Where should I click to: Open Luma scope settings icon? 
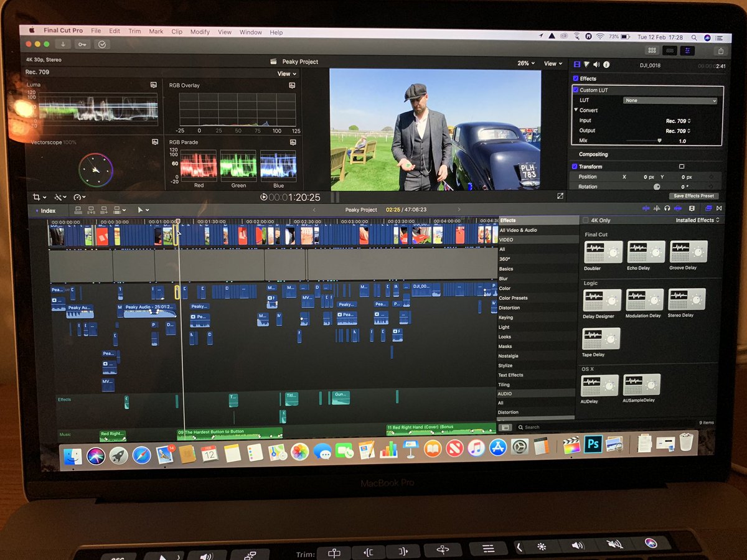(x=153, y=85)
